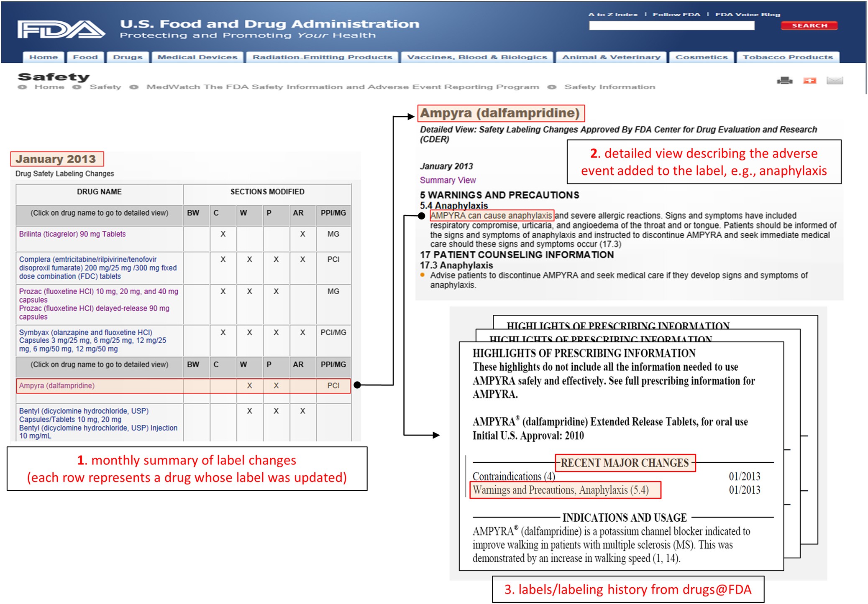Open the Symbyax olanzapine and fluoxetine link
The width and height of the screenshot is (868, 604).
pos(92,341)
